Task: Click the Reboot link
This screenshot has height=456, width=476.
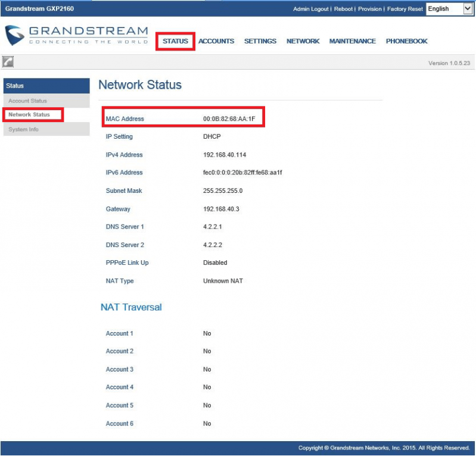Action: point(343,9)
